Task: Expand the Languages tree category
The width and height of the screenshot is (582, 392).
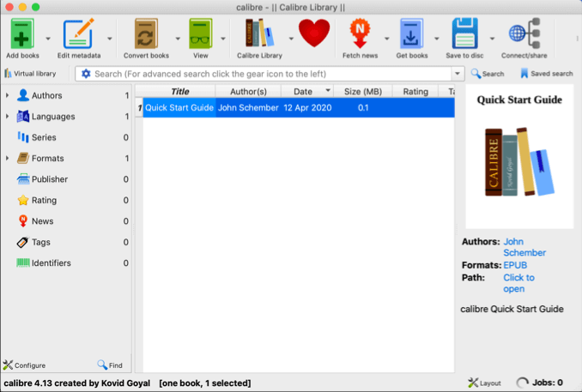Action: coord(8,117)
